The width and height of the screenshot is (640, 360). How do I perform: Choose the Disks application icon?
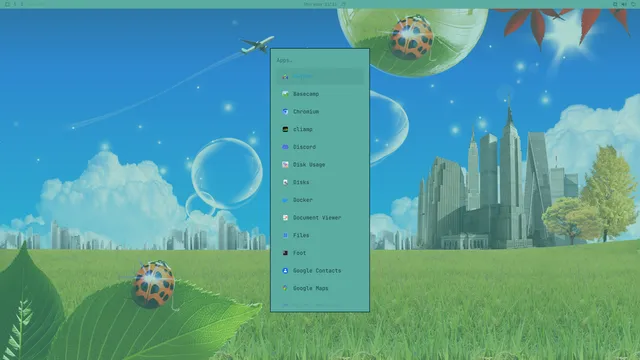pos(285,182)
